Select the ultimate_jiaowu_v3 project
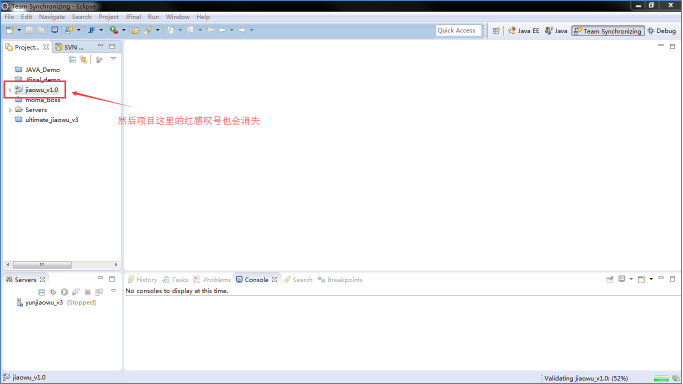Screen dimensions: 683x384 47,120
